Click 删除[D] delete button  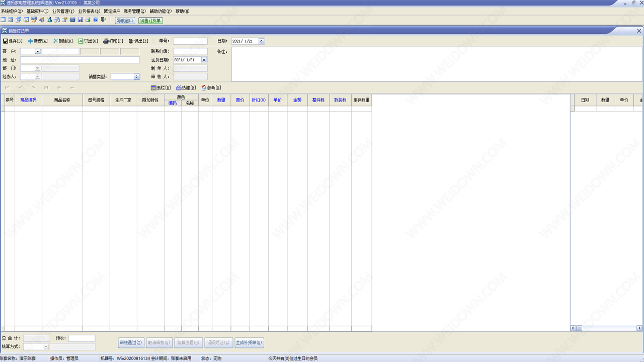tap(63, 41)
